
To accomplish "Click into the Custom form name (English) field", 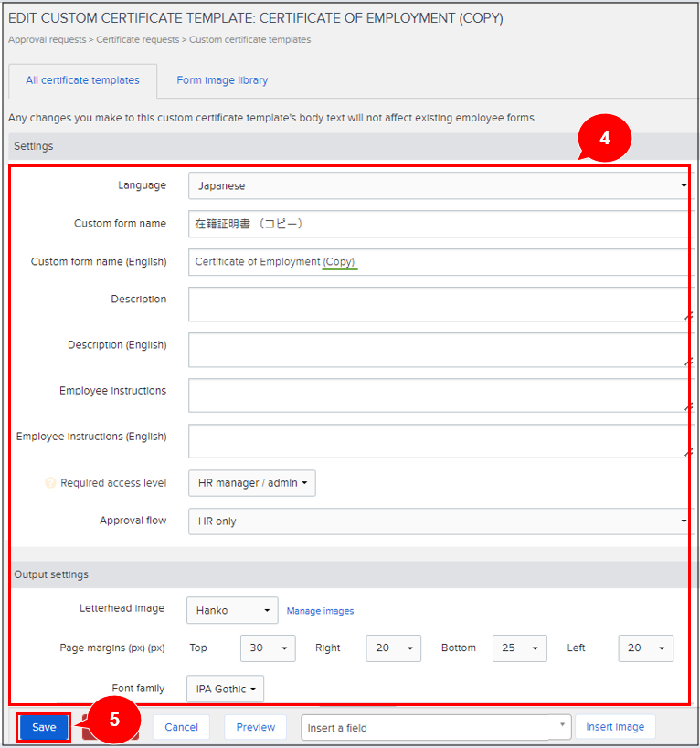I will [x=440, y=262].
